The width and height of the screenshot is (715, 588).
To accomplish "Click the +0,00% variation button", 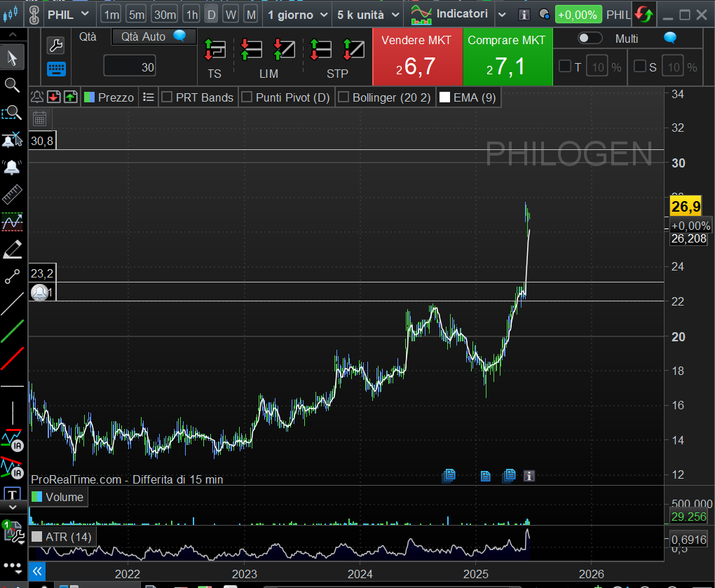I will tap(578, 15).
